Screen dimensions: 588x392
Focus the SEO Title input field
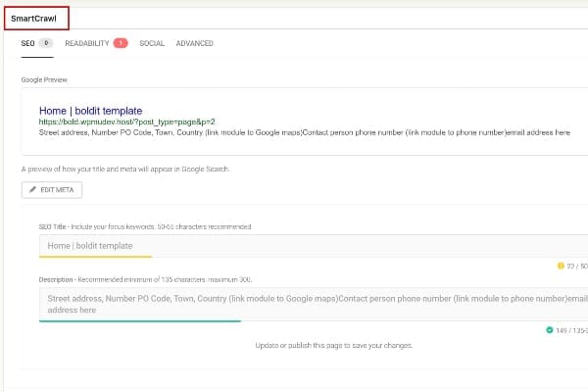point(294,245)
